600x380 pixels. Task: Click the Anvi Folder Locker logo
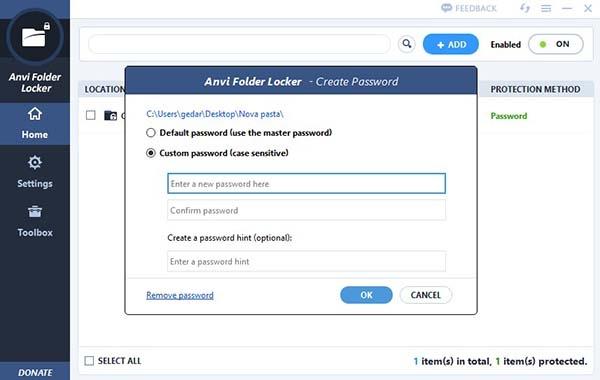35,37
